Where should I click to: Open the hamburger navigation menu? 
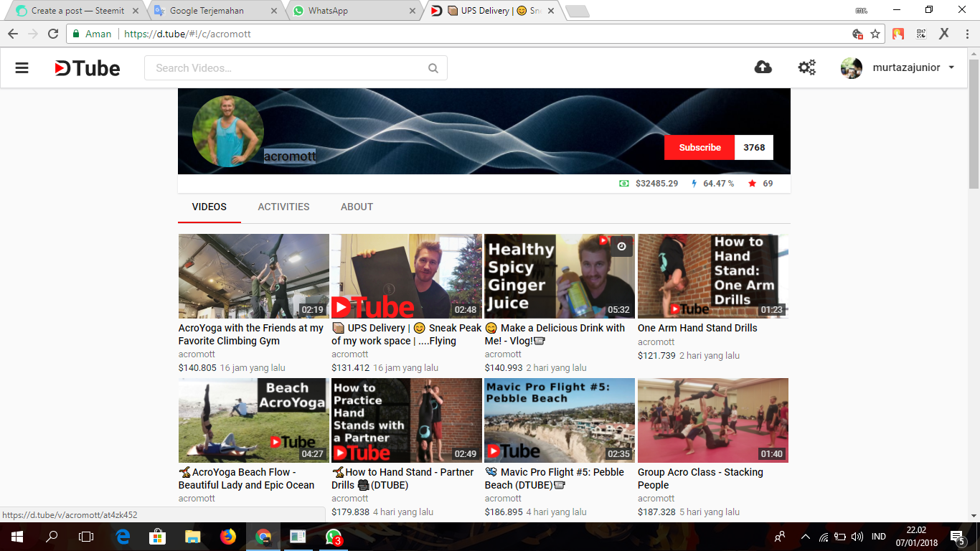22,67
